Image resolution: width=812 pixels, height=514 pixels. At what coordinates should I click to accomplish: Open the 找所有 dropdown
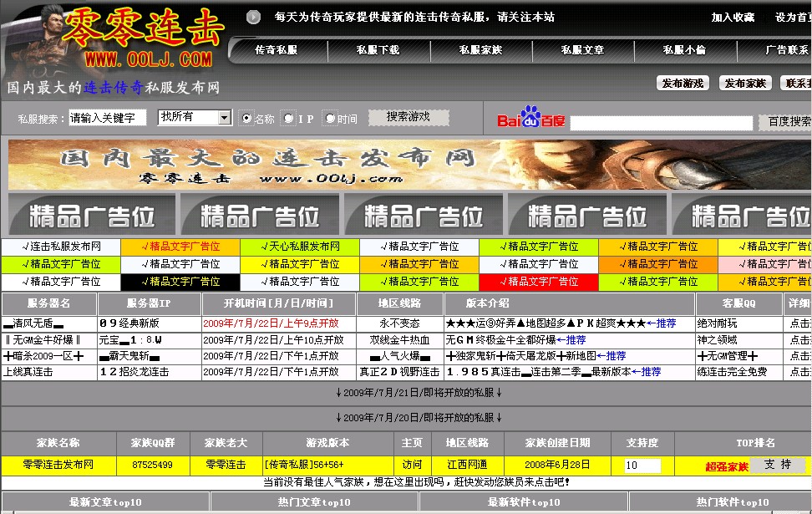(192, 118)
